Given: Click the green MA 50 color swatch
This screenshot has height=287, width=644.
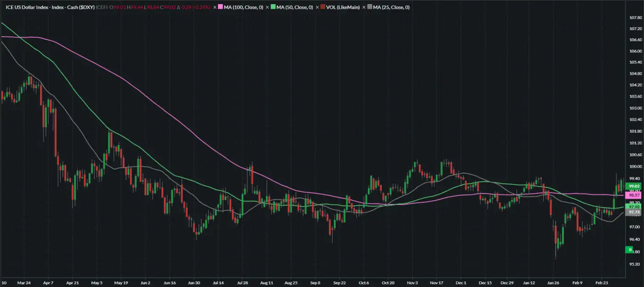Looking at the screenshot, I should pos(272,7).
